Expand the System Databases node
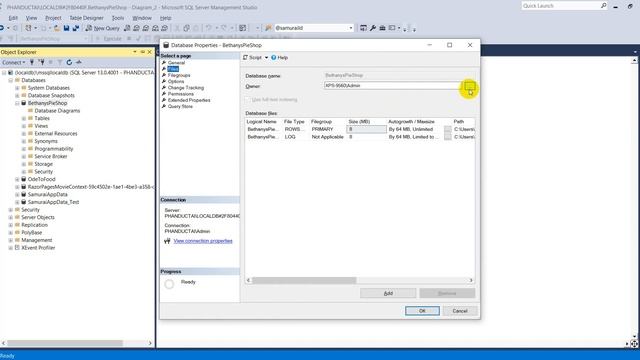Viewport: 640px width, 360px height. (17, 88)
